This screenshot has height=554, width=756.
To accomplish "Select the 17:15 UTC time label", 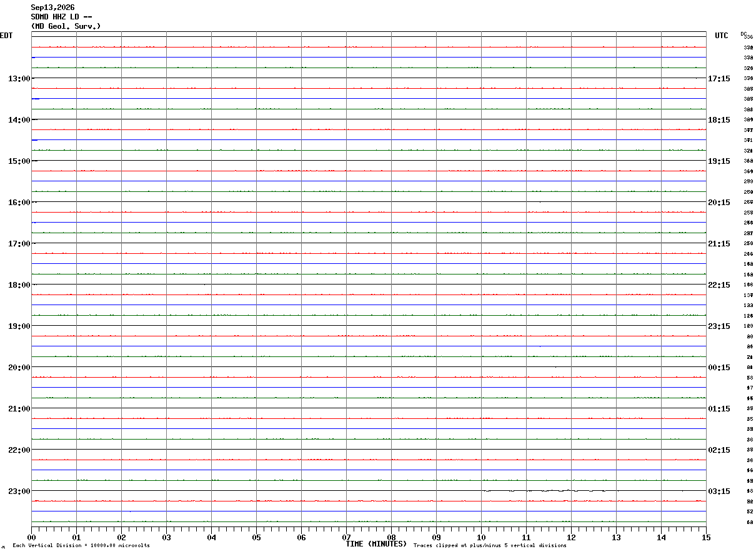I will point(719,79).
